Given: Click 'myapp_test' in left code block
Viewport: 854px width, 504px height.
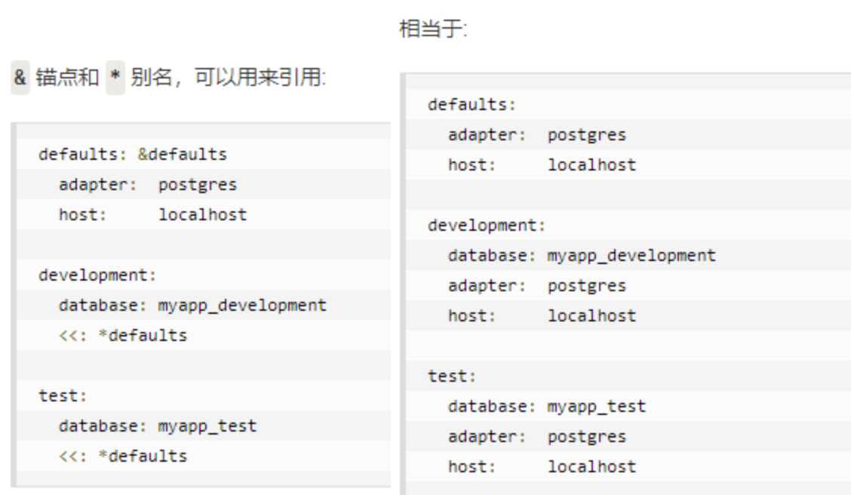Looking at the screenshot, I should (x=207, y=426).
